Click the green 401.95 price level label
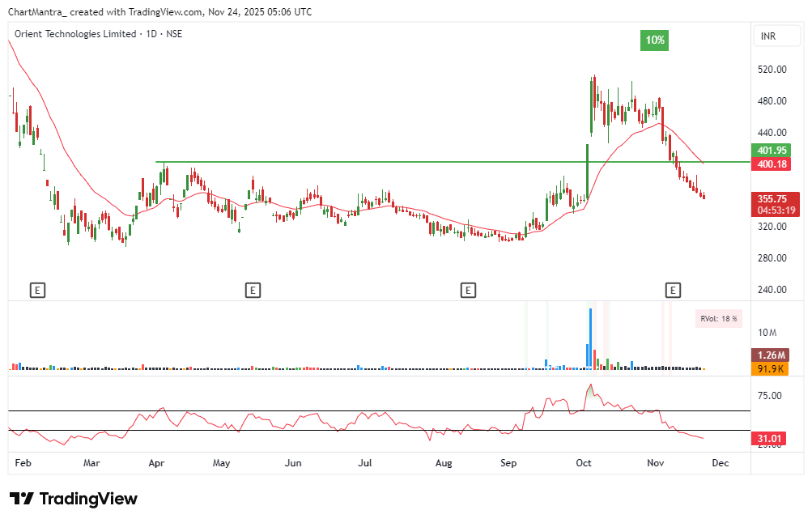The height and width of the screenshot is (523, 812). tap(771, 151)
